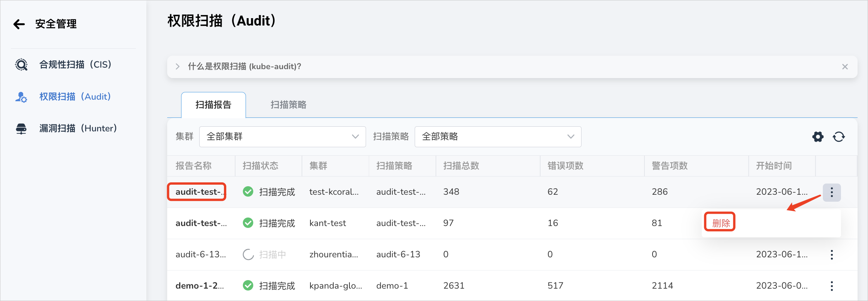Click the Hunter vulnerability scan icon

click(21, 129)
